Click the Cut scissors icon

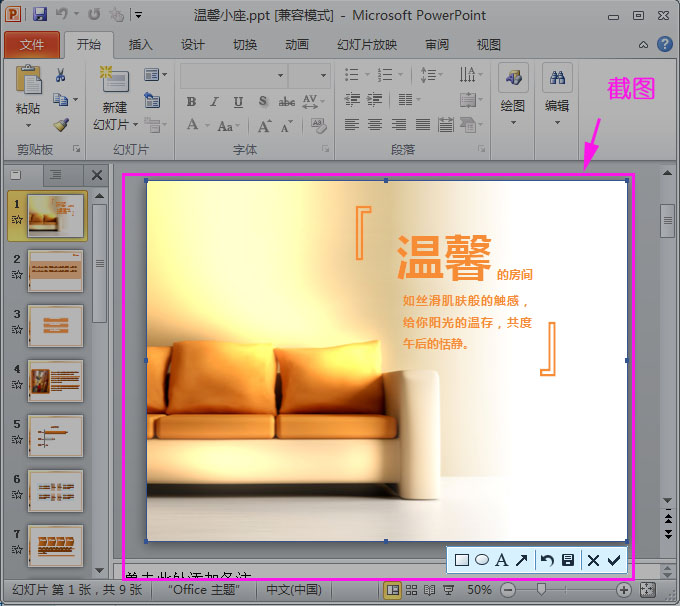[x=61, y=75]
